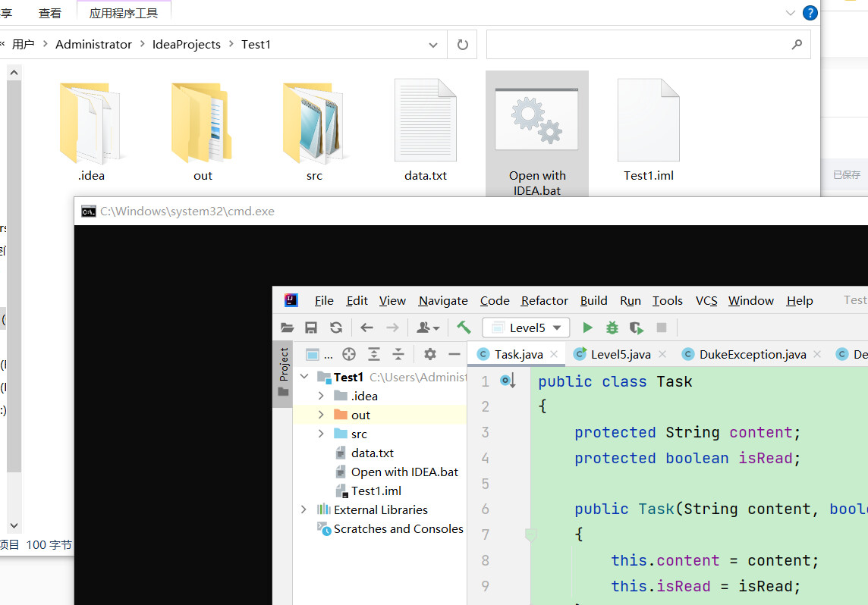The width and height of the screenshot is (868, 605).
Task: Click the Explorer help question mark icon
Action: (810, 13)
